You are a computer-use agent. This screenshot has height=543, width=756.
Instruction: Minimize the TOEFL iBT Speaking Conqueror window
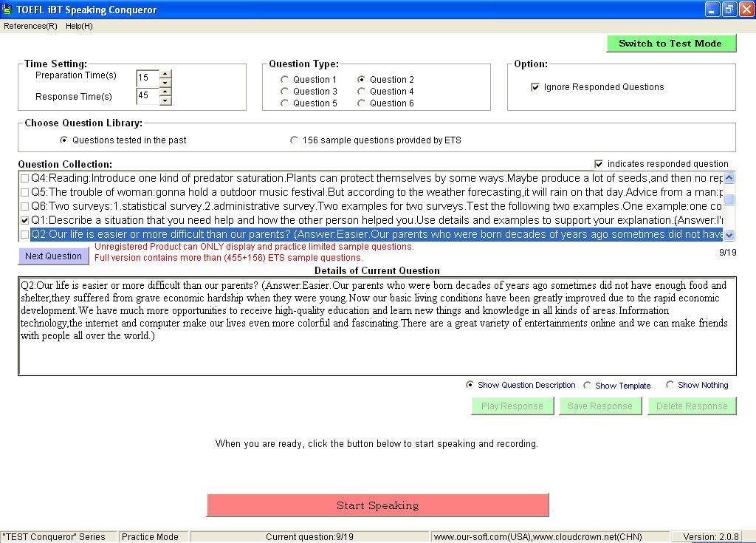click(x=712, y=9)
